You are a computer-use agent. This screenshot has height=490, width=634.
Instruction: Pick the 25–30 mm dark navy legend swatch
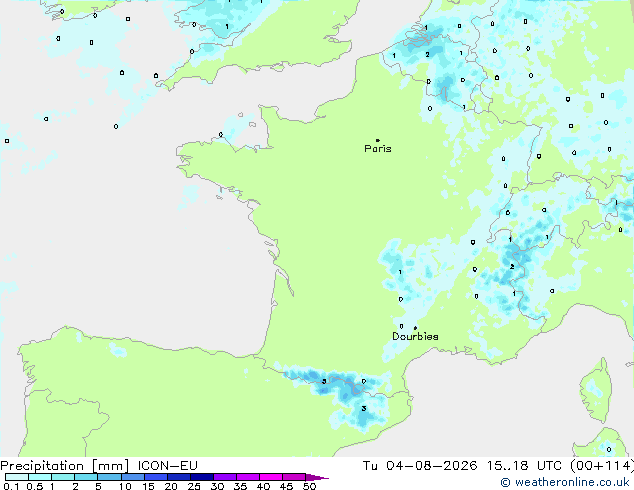pyautogui.click(x=202, y=477)
